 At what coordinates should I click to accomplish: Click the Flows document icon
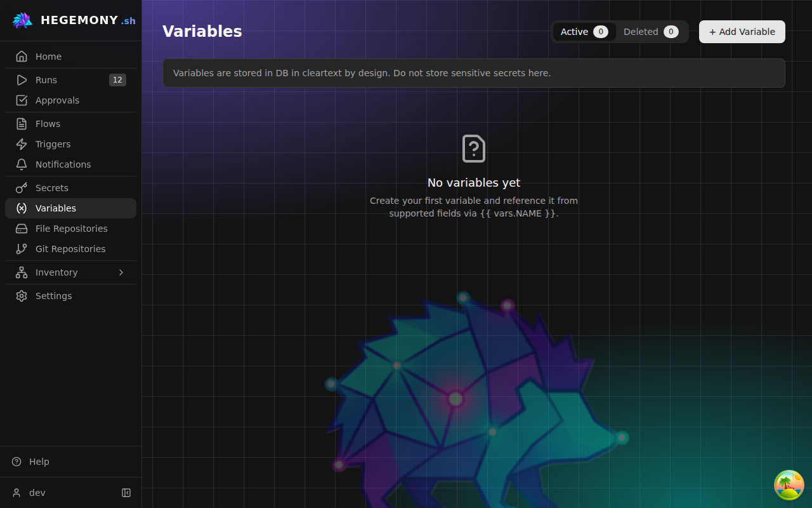tap(22, 124)
